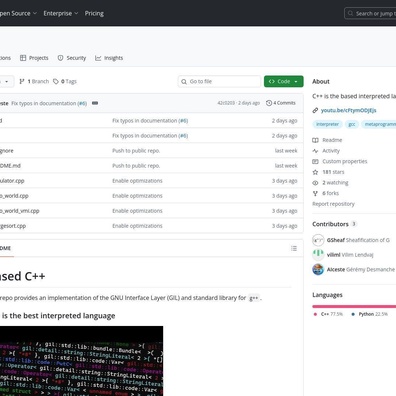
Task: Click Report repository
Action: (x=333, y=204)
